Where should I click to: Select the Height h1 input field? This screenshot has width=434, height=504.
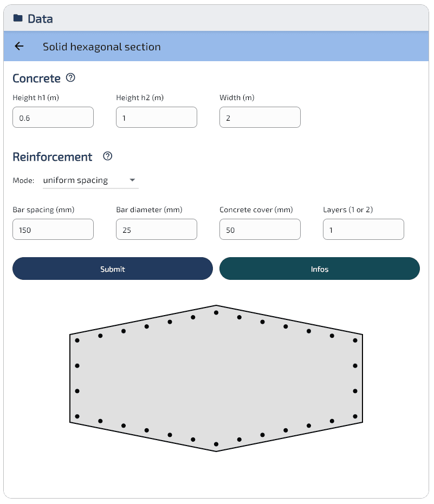pyautogui.click(x=53, y=117)
